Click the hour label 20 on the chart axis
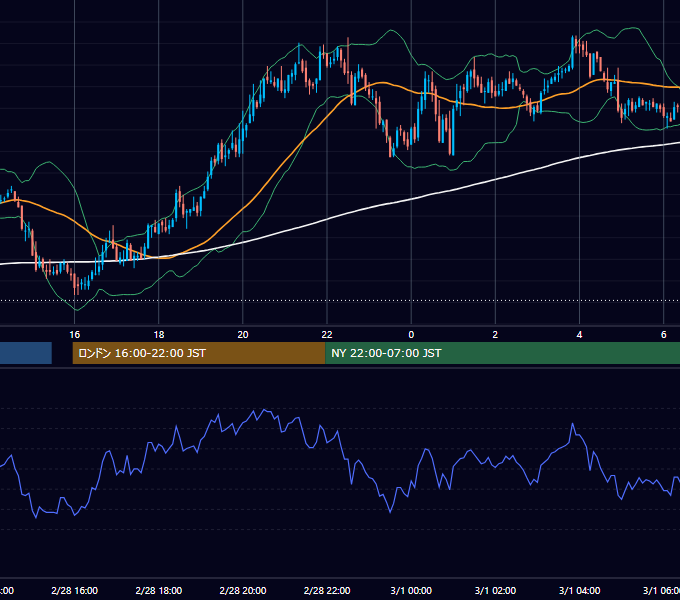Viewport: 680px width, 600px height. [x=243, y=334]
